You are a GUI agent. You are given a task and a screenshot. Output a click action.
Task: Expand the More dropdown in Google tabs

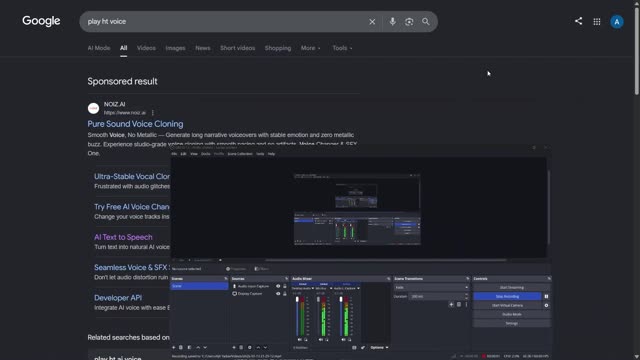tap(311, 48)
